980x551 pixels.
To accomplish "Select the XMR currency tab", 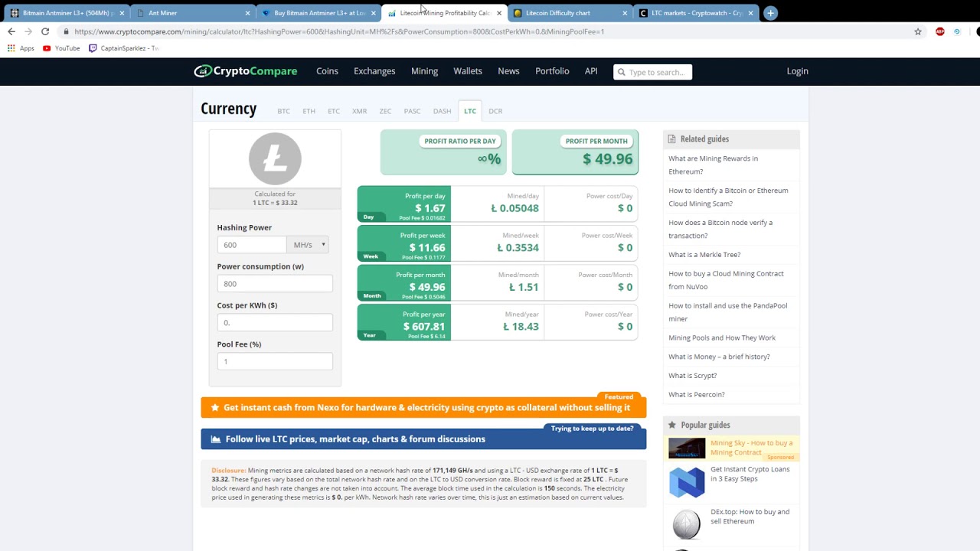I will [359, 111].
